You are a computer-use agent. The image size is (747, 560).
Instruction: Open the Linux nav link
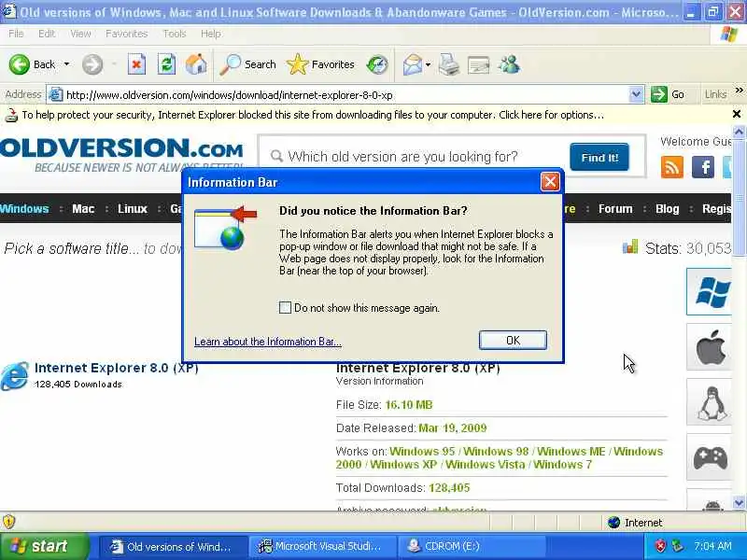133,208
